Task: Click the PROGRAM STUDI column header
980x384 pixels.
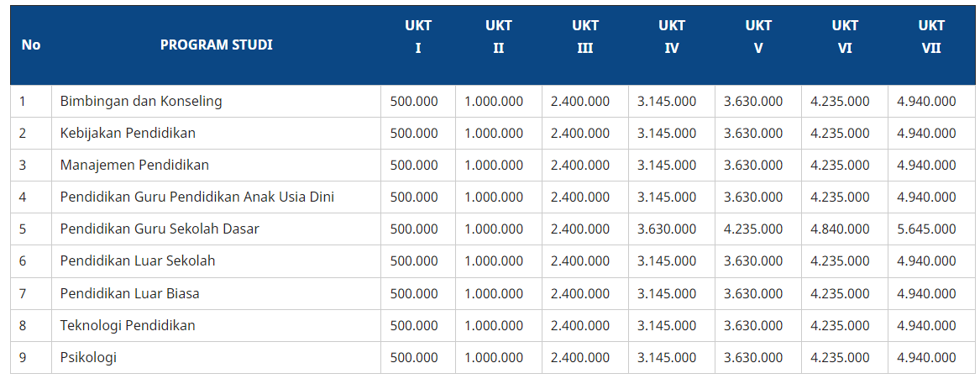Action: tap(216, 45)
